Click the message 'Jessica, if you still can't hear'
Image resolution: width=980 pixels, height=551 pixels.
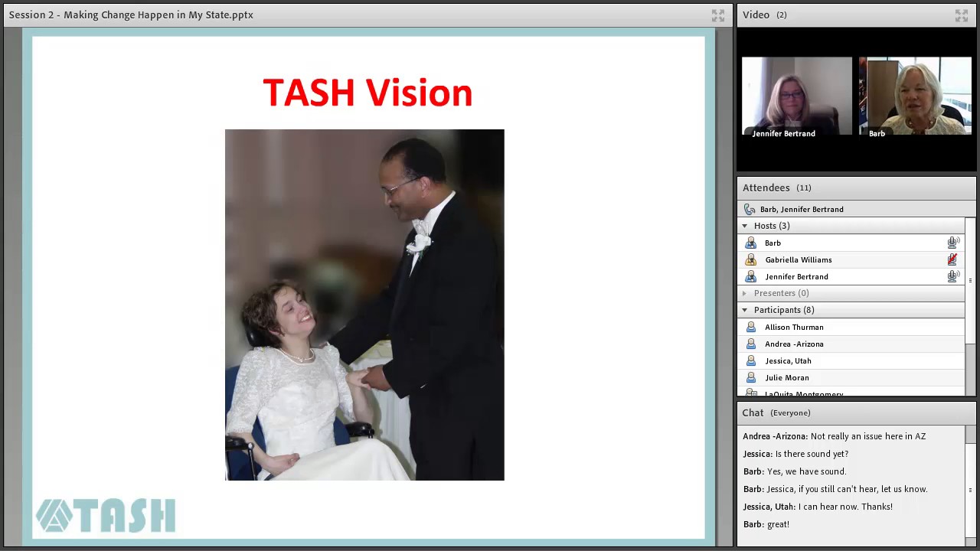pyautogui.click(x=848, y=489)
